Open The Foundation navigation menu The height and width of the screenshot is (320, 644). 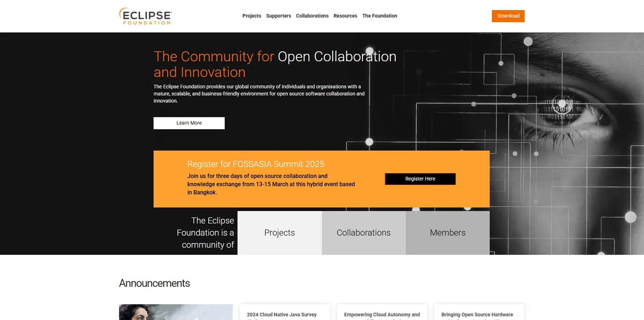[x=380, y=16]
